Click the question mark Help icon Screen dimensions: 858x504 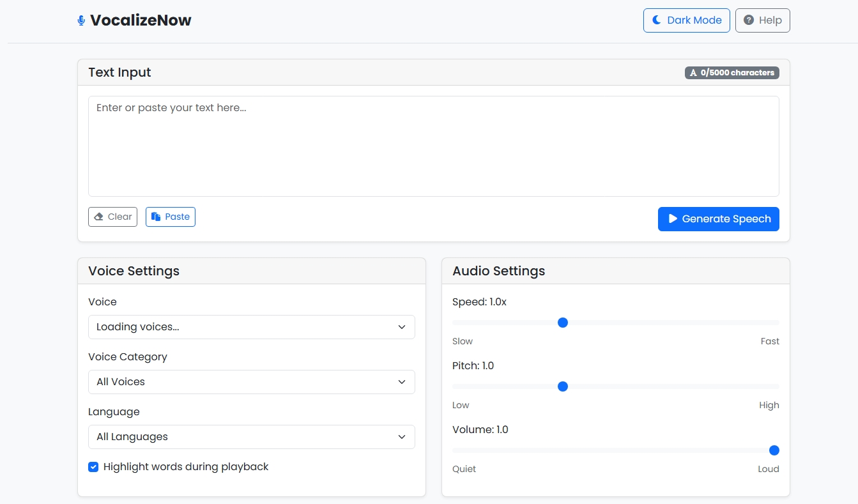tap(749, 20)
